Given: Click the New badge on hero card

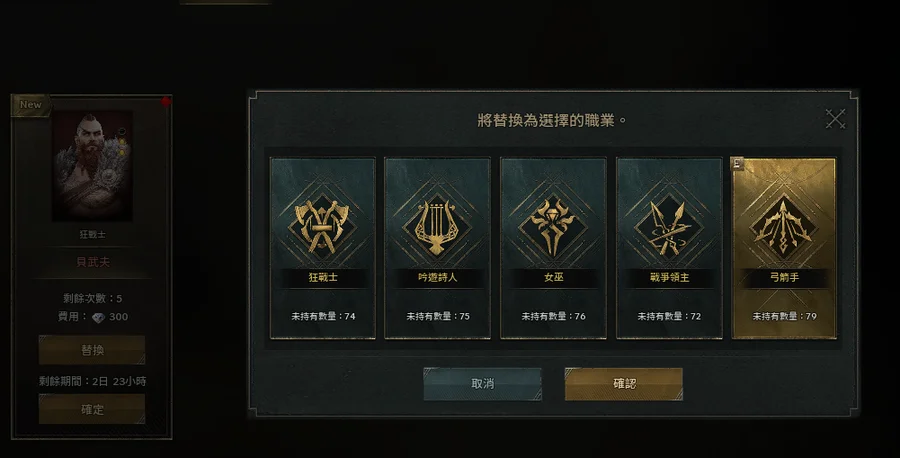Looking at the screenshot, I should coord(31,105).
